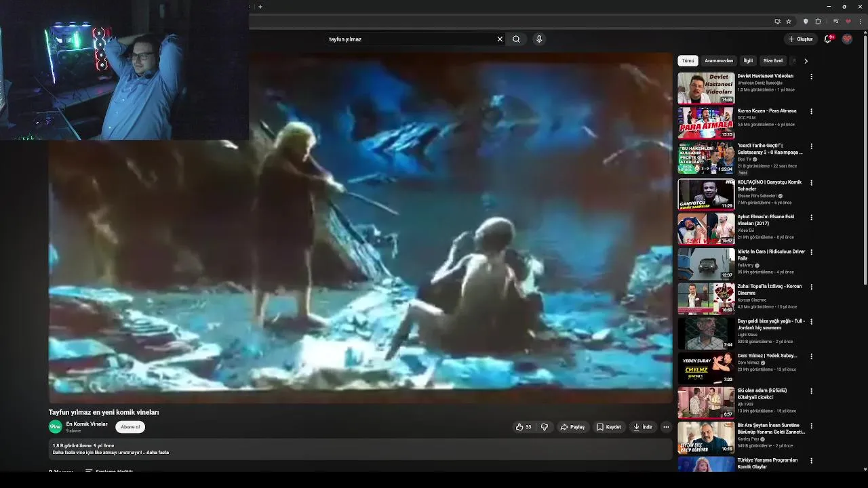Select the İlgili filter chip

point(748,61)
